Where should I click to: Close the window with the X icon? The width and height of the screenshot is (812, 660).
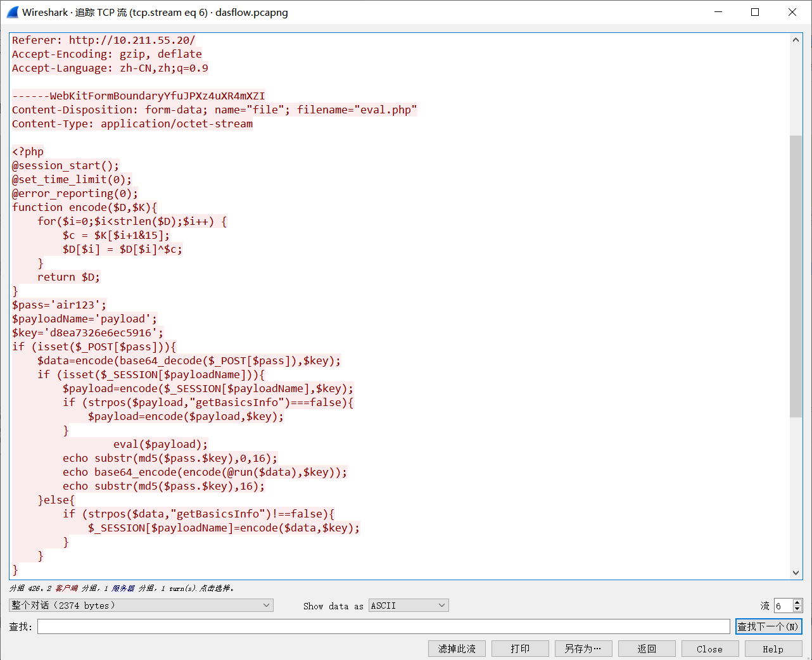point(792,12)
